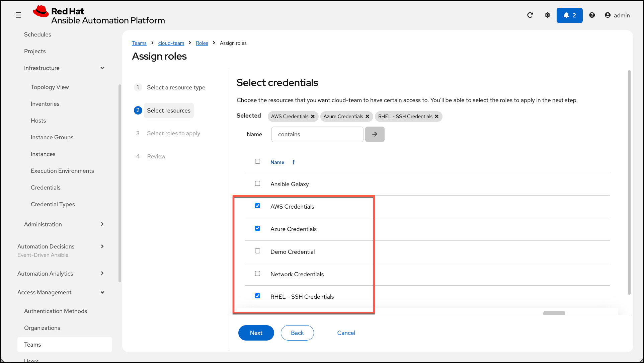The image size is (644, 363).
Task: Uncheck the AWS Credentials checkbox
Action: 257,206
